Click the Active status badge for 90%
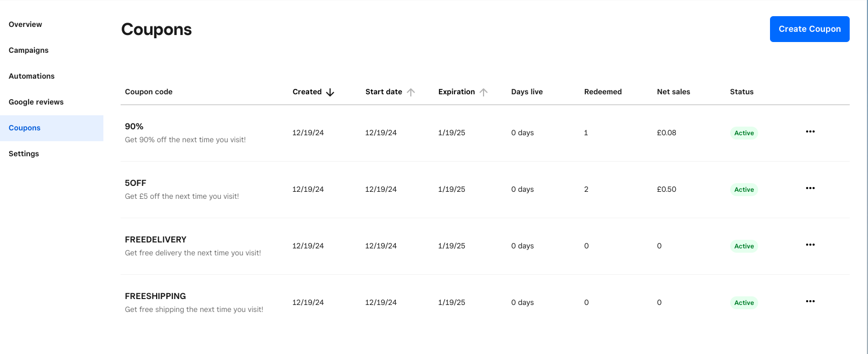Screen dimensions: 868x354 [744, 133]
